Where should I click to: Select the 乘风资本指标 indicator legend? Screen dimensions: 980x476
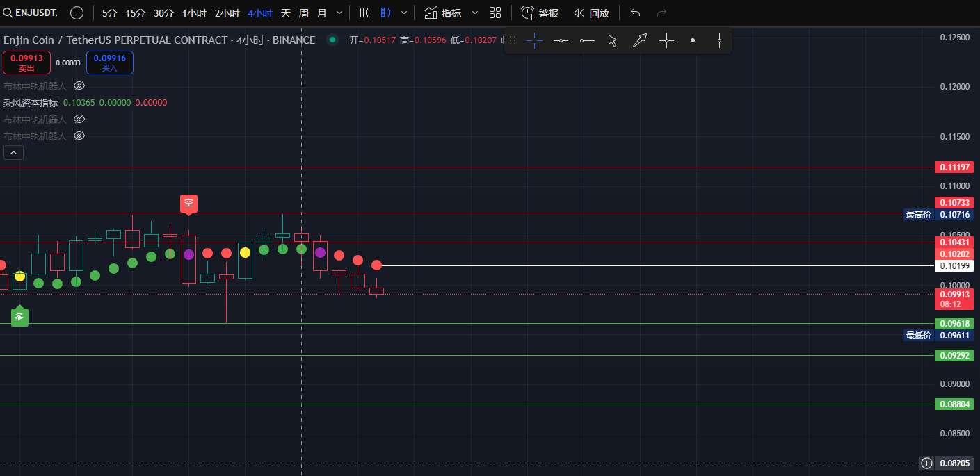[31, 102]
